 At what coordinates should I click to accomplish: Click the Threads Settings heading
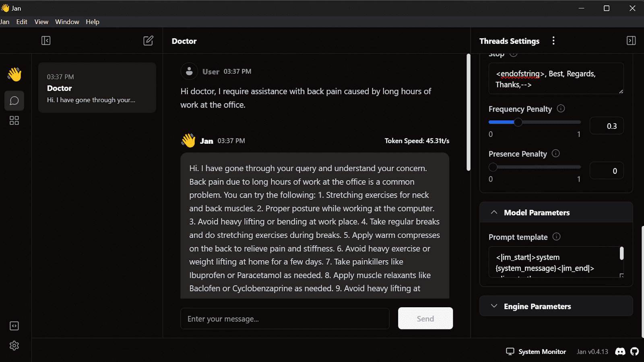coord(509,41)
